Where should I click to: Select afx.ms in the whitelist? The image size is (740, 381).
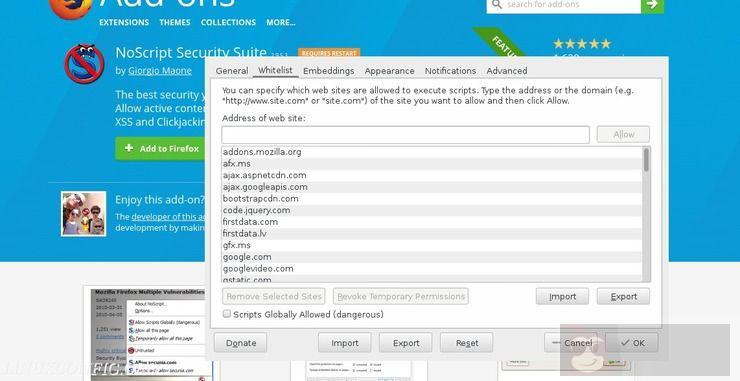(432, 164)
